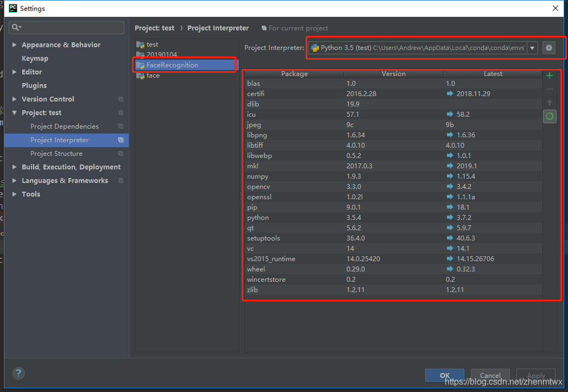
Task: Select the libwebp package row
Action: tap(394, 156)
